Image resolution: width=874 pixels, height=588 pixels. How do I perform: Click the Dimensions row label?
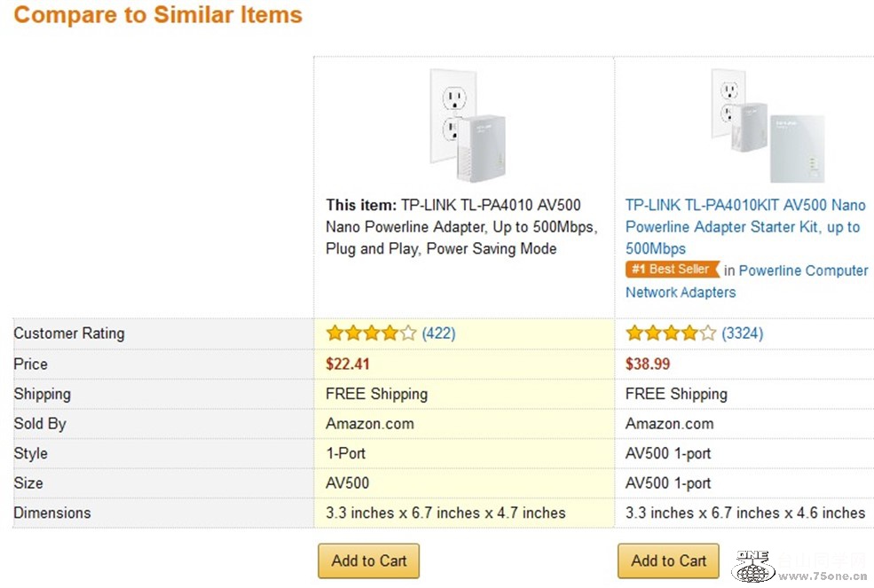[x=52, y=513]
